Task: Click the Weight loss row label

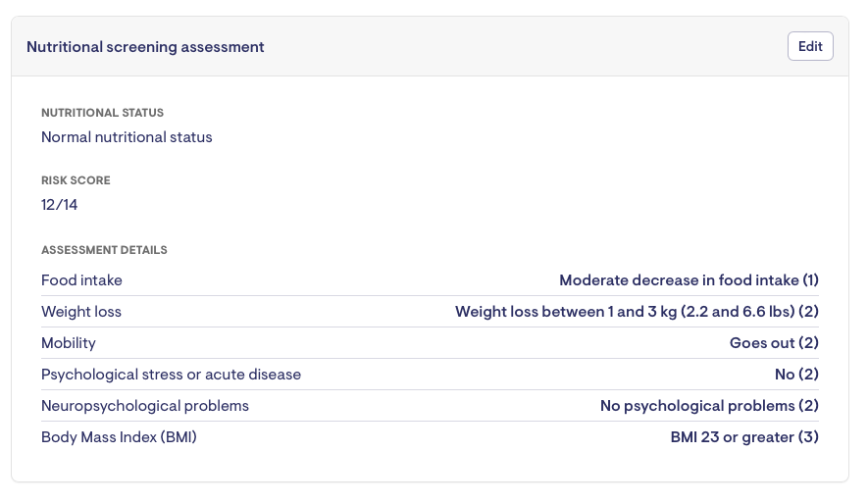Action: click(81, 312)
